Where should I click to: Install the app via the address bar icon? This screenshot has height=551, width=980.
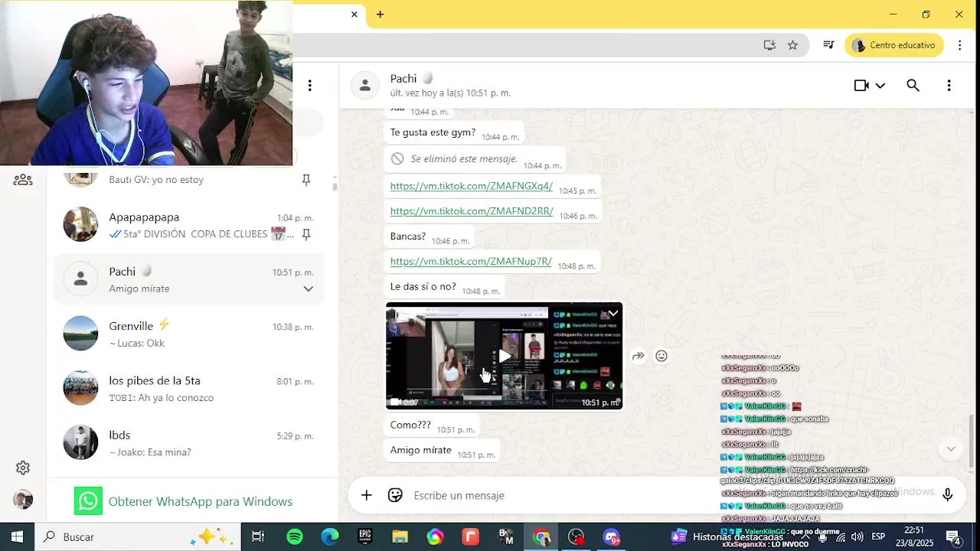pos(769,45)
